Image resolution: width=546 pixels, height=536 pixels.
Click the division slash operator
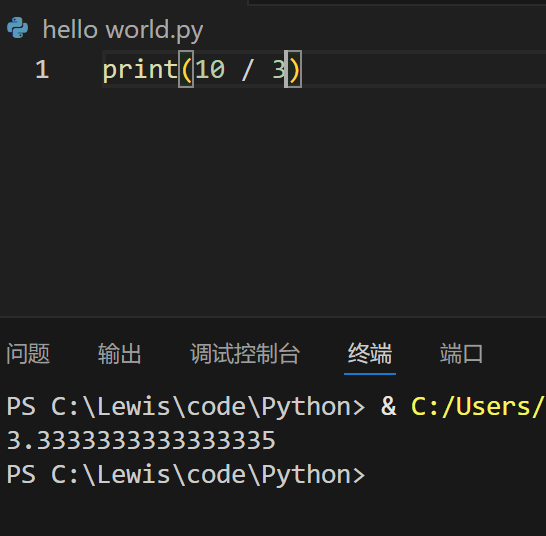(x=247, y=70)
